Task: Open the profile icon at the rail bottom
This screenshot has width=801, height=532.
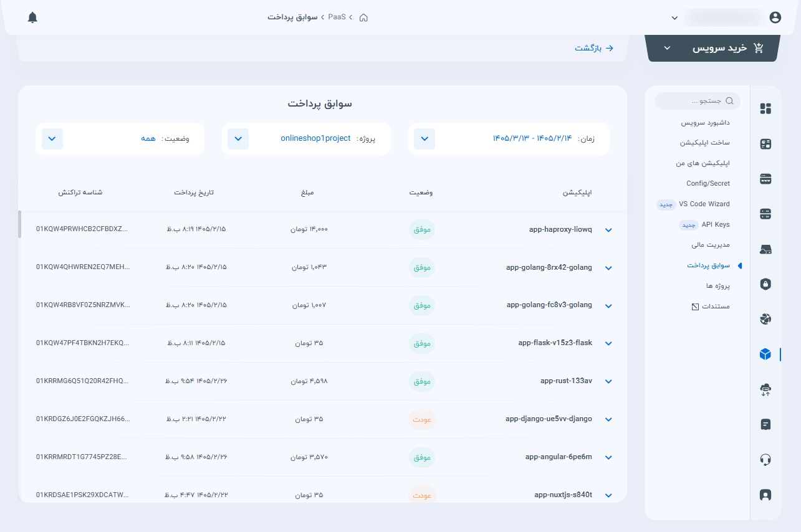Action: click(x=766, y=495)
